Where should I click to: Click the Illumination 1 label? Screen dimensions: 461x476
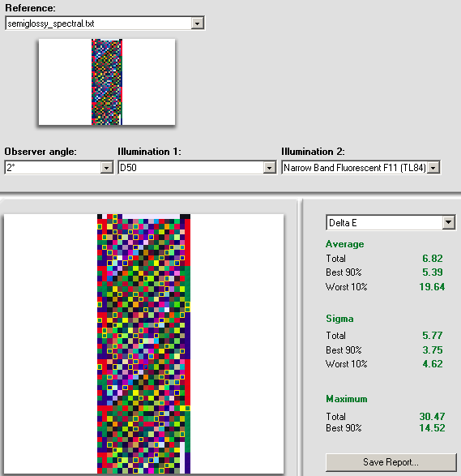click(149, 152)
